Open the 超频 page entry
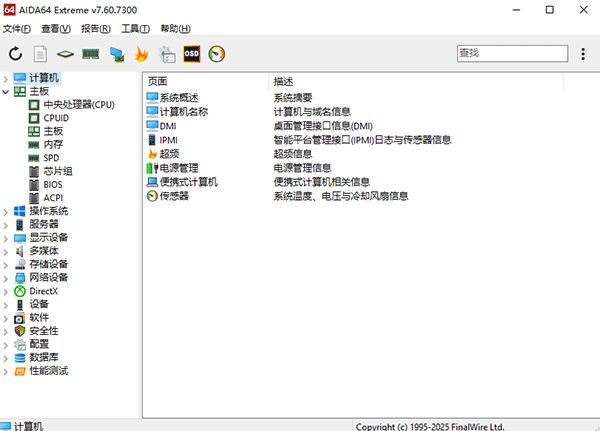Screen dimensions: 600x431 169,154
